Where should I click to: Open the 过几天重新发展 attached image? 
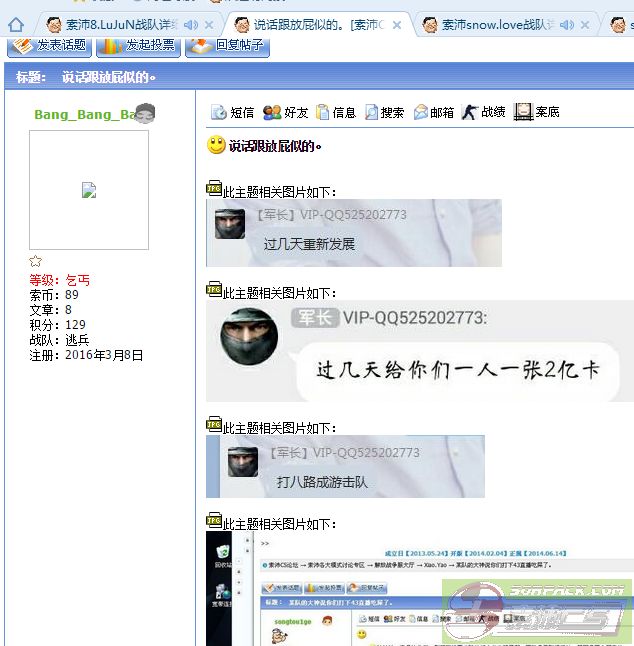click(x=353, y=233)
